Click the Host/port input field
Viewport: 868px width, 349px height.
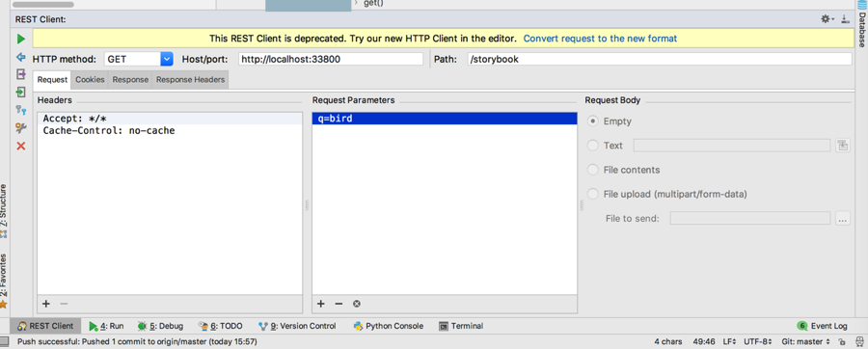coord(331,59)
